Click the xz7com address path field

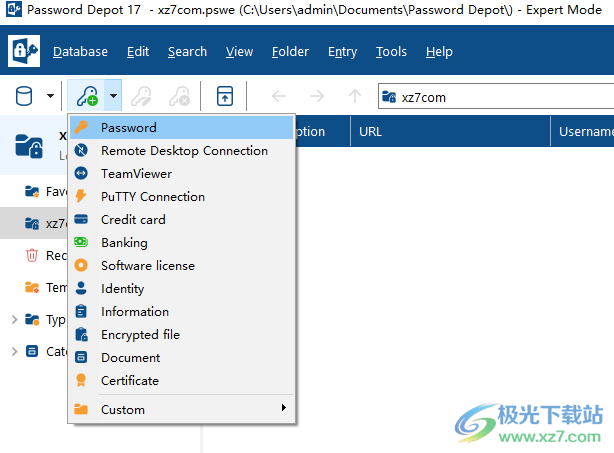[x=496, y=96]
